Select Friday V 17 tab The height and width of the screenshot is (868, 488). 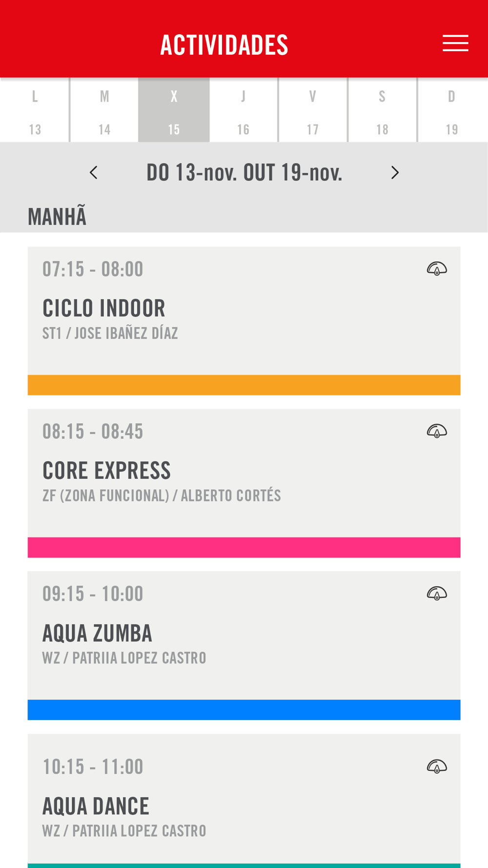coord(313,110)
